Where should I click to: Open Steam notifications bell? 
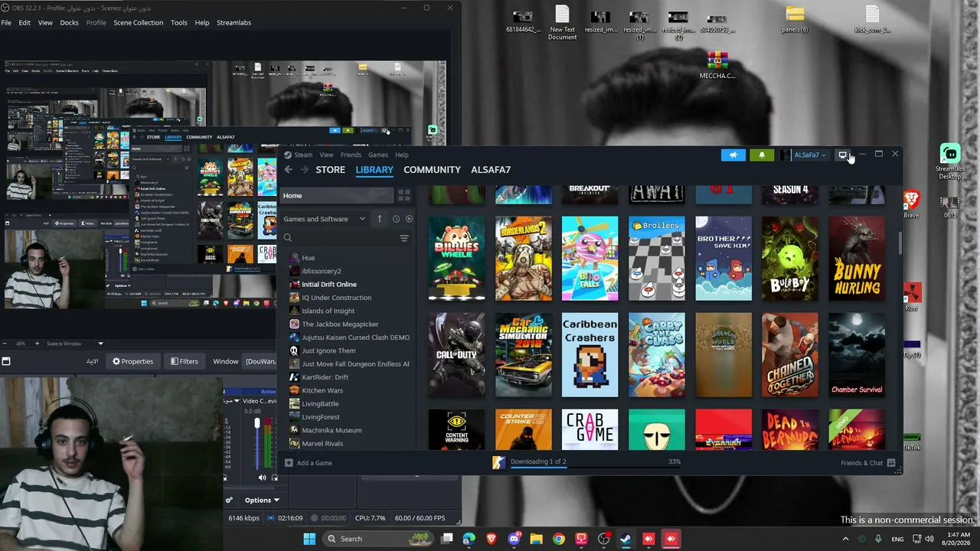click(x=762, y=155)
